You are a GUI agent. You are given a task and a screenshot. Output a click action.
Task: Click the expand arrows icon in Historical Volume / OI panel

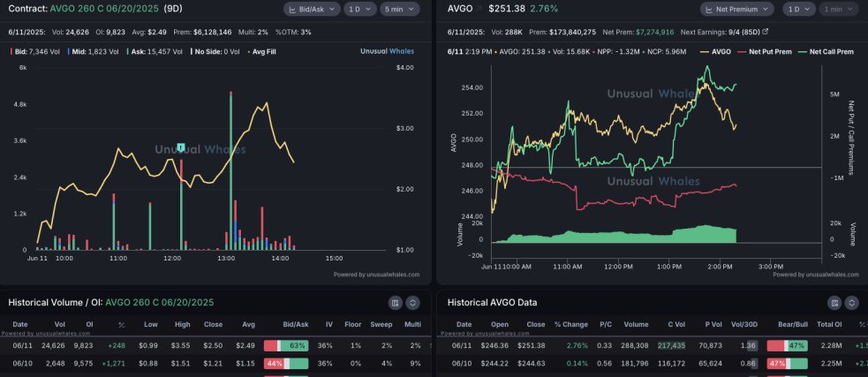pos(412,303)
